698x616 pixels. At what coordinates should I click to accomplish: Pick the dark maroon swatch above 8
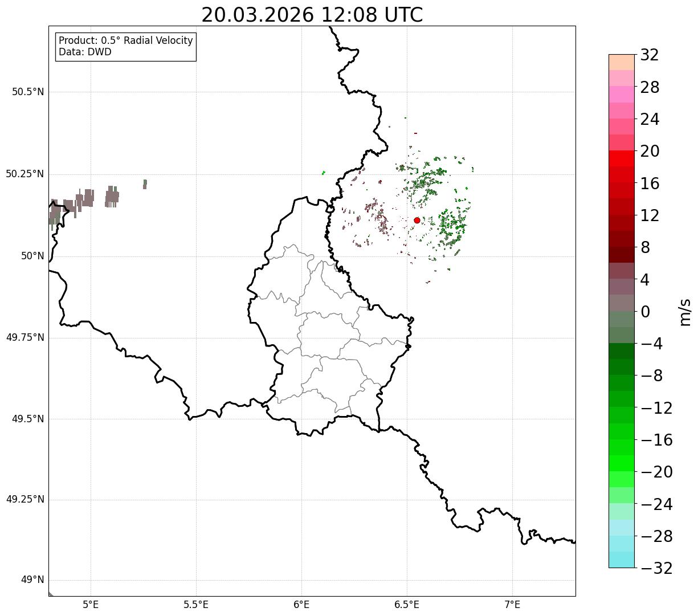pyautogui.click(x=622, y=255)
